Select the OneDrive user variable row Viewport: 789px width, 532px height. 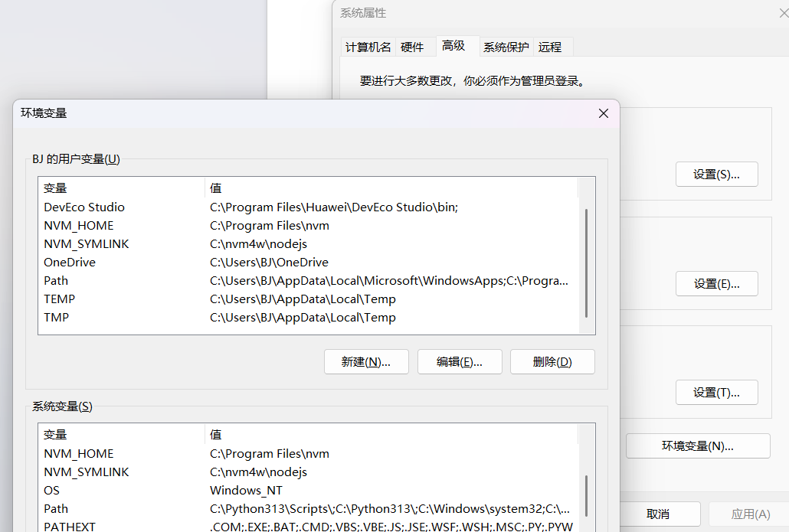coord(309,263)
